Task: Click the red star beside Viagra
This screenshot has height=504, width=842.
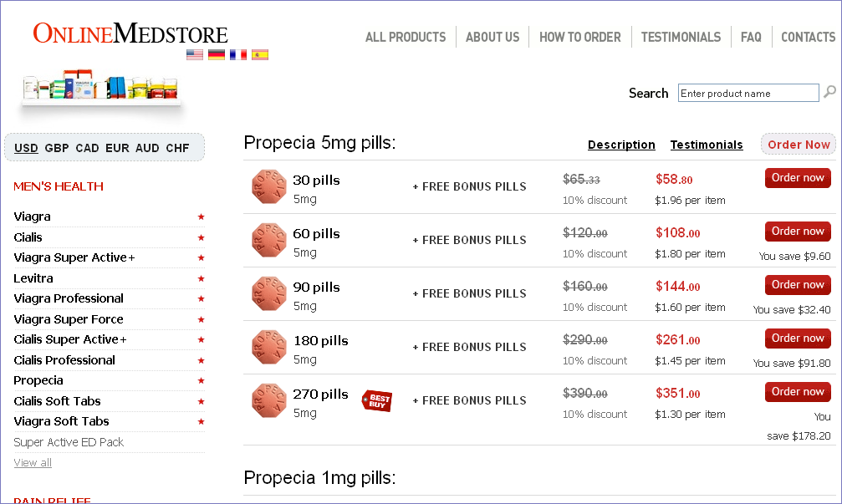Action: (x=201, y=217)
